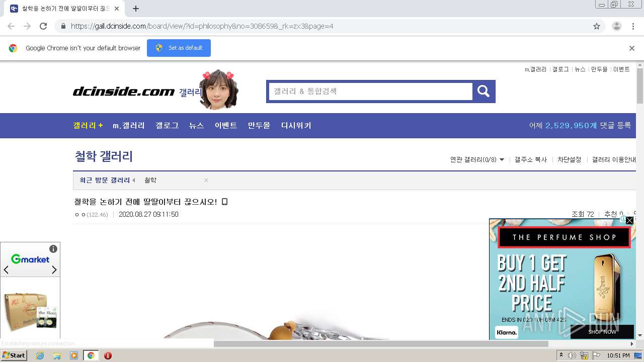The image size is (644, 362).
Task: Click the magnifier search button
Action: [x=484, y=91]
